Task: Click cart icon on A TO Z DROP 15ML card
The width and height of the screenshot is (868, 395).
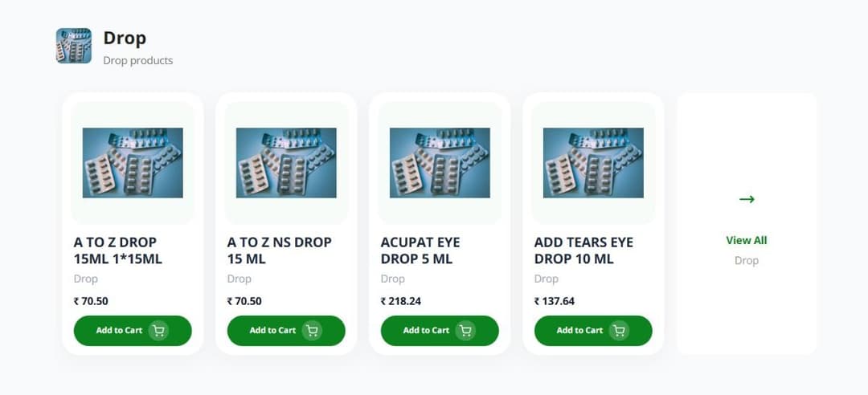Action: [158, 331]
